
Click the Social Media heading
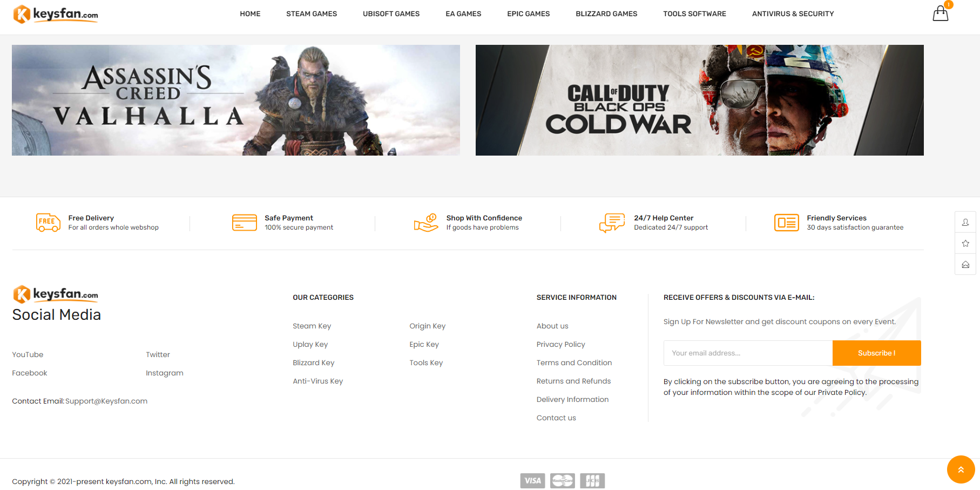(57, 315)
